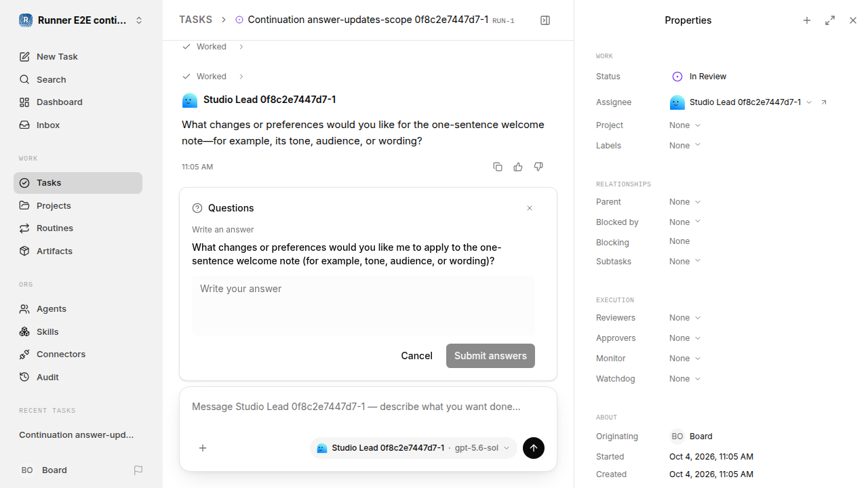
Task: Open the Project dropdown
Action: coord(685,125)
